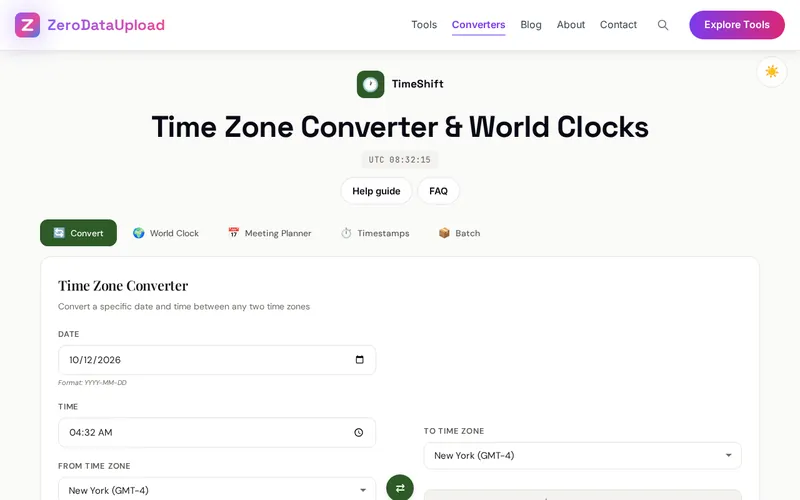
Task: Switch to the Meeting Planner tab
Action: pyautogui.click(x=270, y=233)
